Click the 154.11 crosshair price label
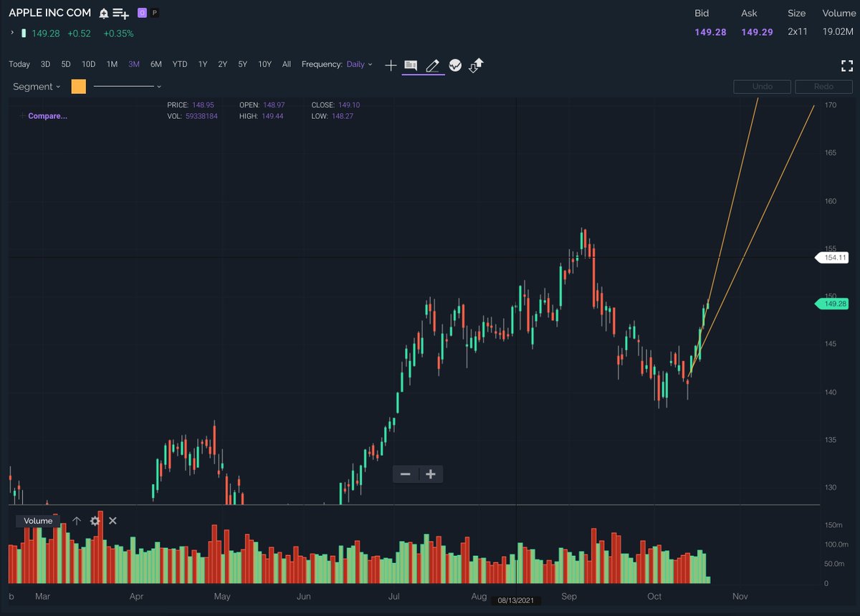 [833, 258]
